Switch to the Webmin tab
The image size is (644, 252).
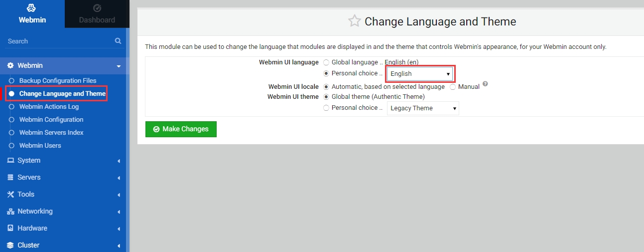coord(32,14)
